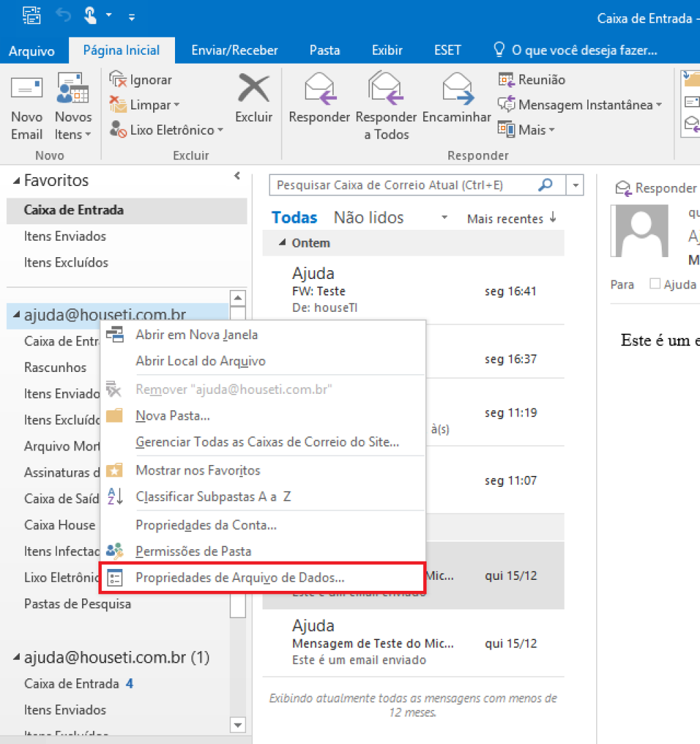Click the send/receive all folders icon in title bar
The width and height of the screenshot is (700, 744).
point(31,16)
